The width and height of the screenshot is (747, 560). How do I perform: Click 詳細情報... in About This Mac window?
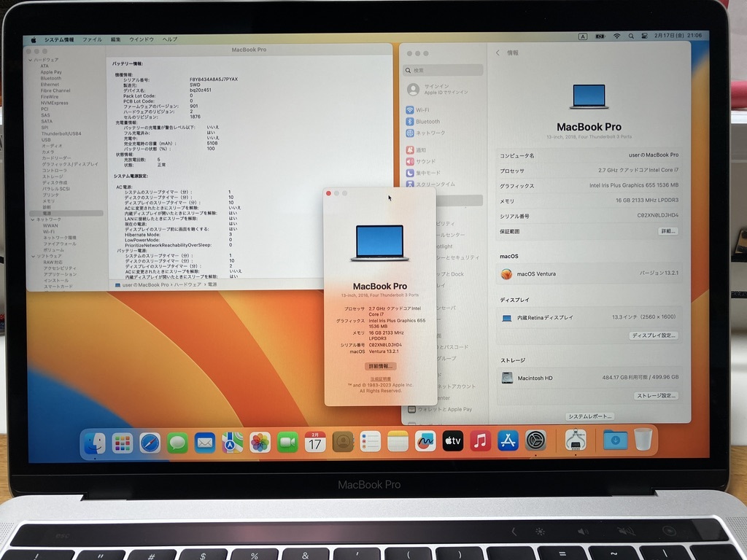[x=380, y=366]
